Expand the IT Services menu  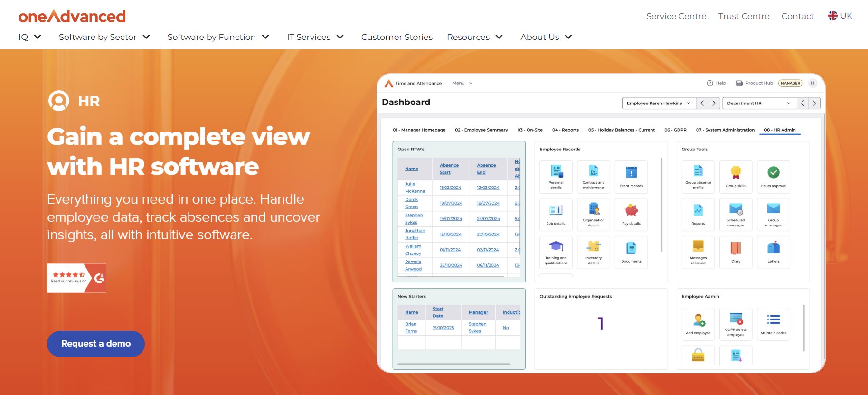pyautogui.click(x=315, y=37)
